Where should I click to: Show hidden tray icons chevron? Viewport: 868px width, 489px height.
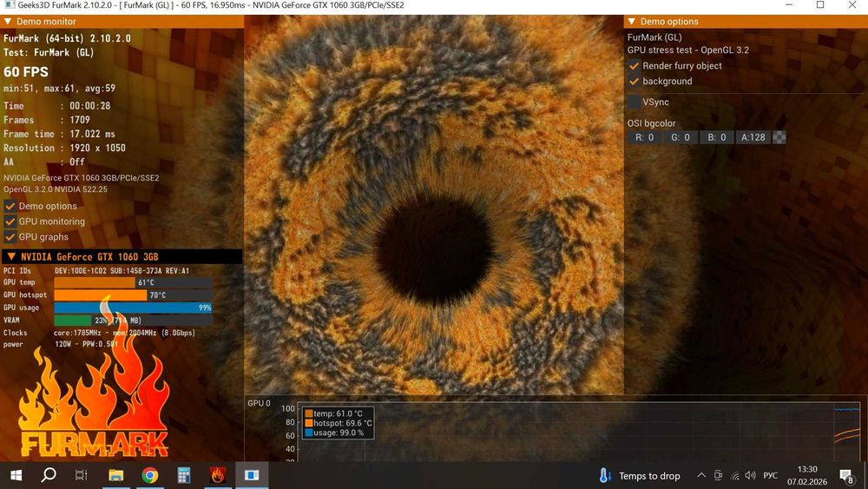[x=700, y=475]
